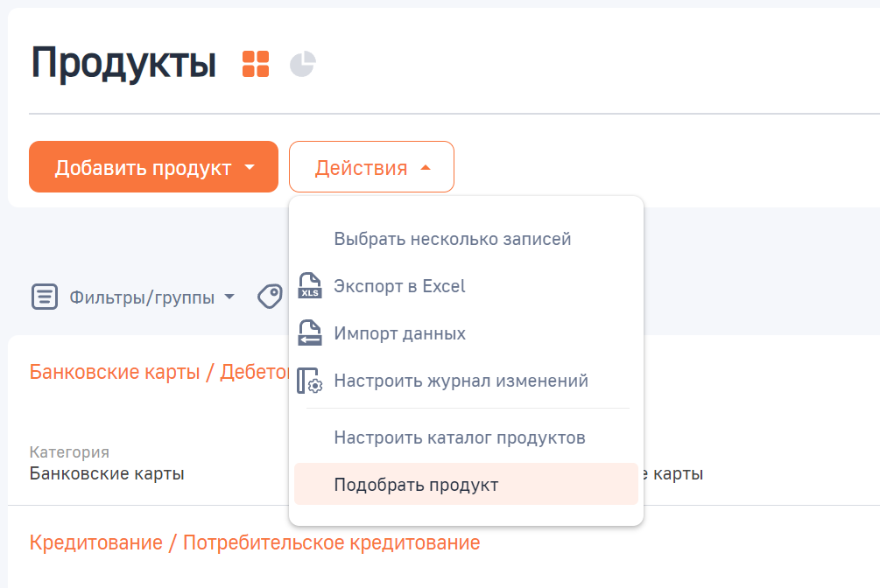
Task: Click the grid view icon beside Продукты
Action: [x=256, y=63]
